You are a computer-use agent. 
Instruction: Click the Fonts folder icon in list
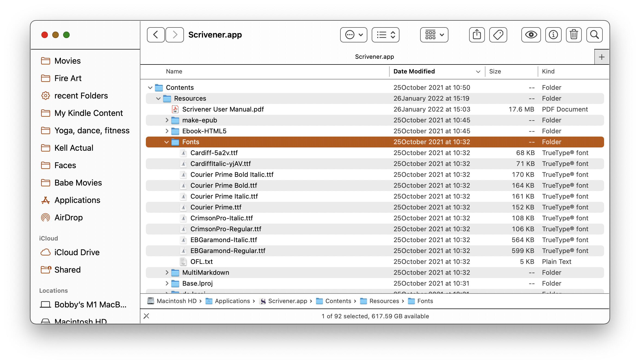[175, 142]
